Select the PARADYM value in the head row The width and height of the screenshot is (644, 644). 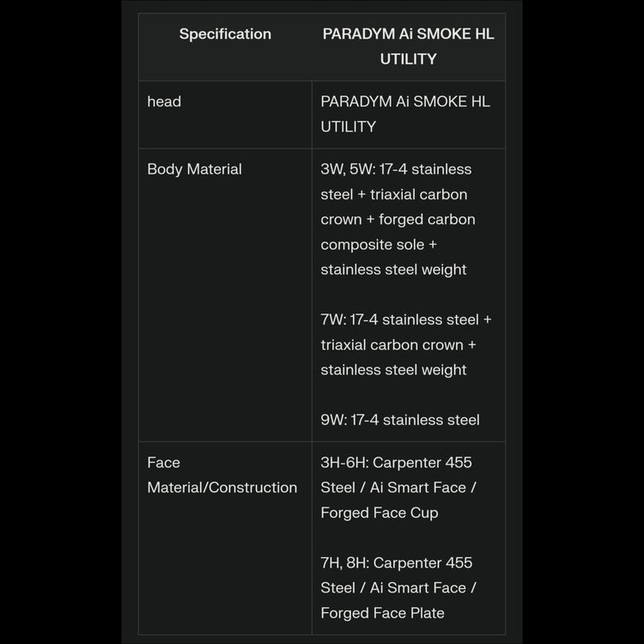pos(405,113)
